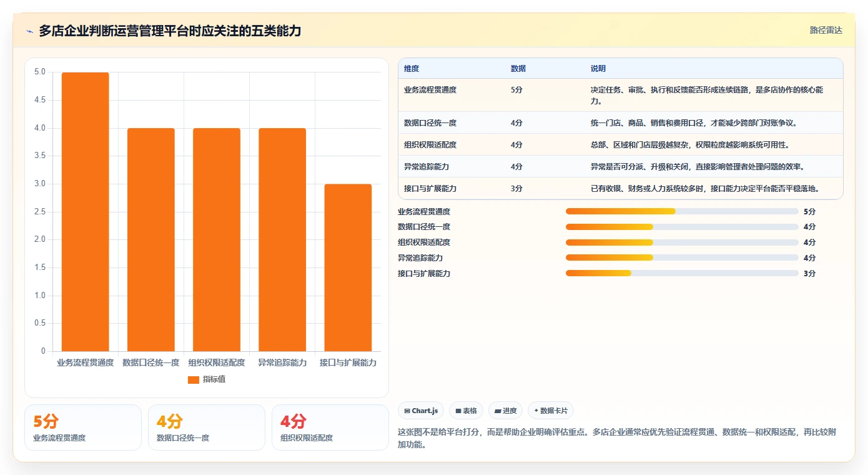Screen dimensions: 868x475
Task: Click the 业务流程贯通度 bar in the chart
Action: (x=85, y=212)
